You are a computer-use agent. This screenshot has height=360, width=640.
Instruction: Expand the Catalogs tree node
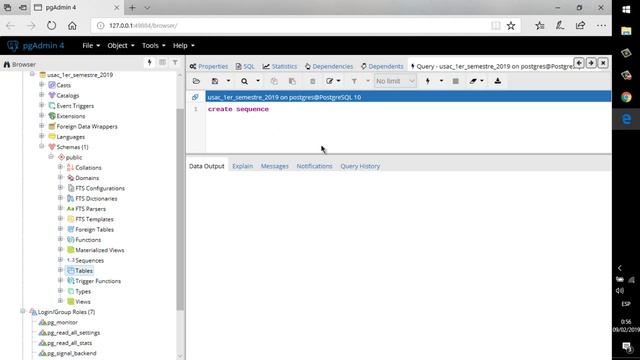41,95
